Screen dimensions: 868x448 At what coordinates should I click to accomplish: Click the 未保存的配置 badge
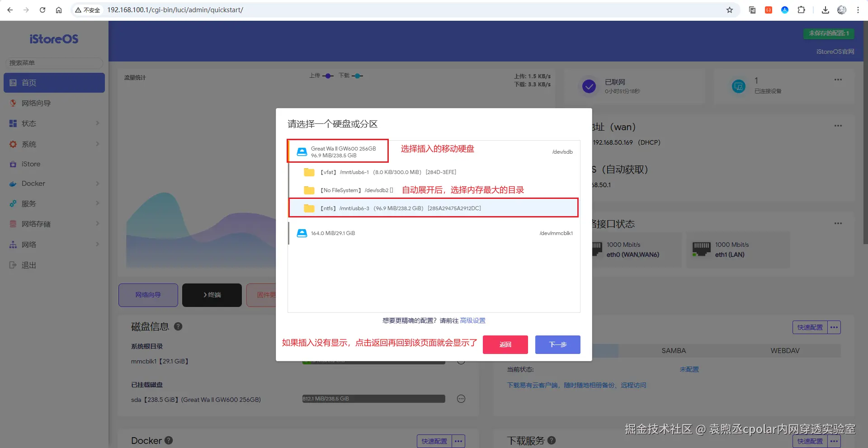point(829,33)
